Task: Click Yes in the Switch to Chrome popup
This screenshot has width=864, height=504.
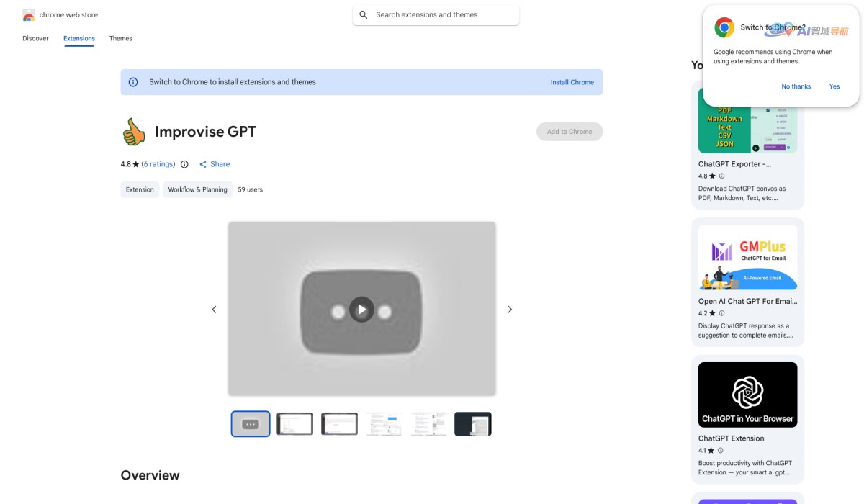Action: click(x=834, y=86)
